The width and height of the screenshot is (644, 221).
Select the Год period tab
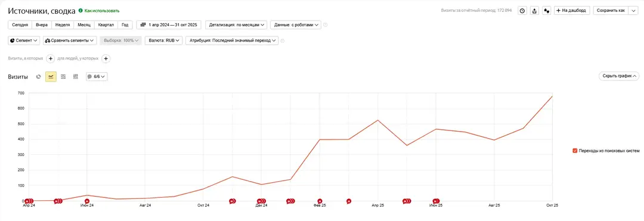click(125, 25)
